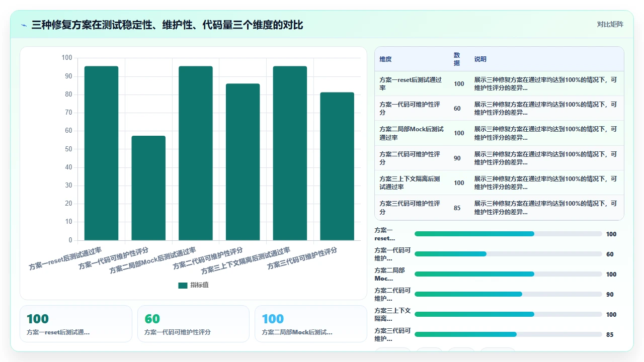Click description text in 方案二局部Mock后测试通过率 table row
Image resolution: width=644 pixels, height=362 pixels.
(545, 133)
